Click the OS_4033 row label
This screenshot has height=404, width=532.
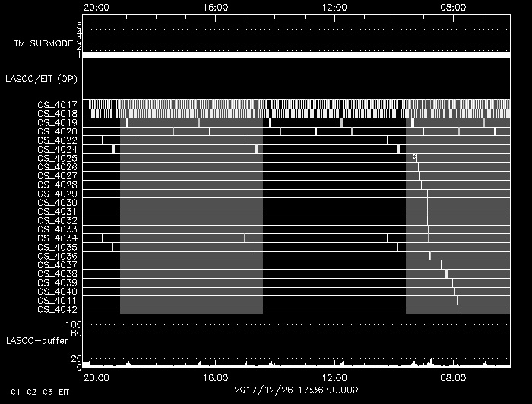(x=57, y=229)
